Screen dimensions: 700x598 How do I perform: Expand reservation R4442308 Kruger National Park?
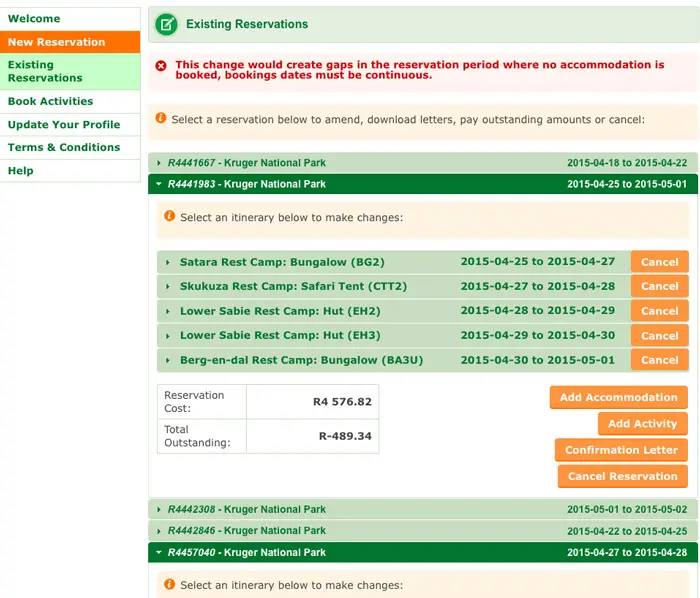(x=423, y=509)
